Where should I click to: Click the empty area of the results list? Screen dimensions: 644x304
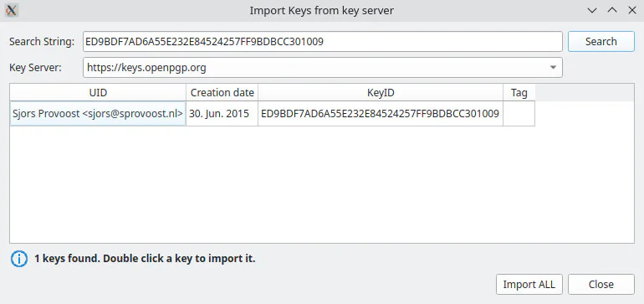(x=322, y=184)
